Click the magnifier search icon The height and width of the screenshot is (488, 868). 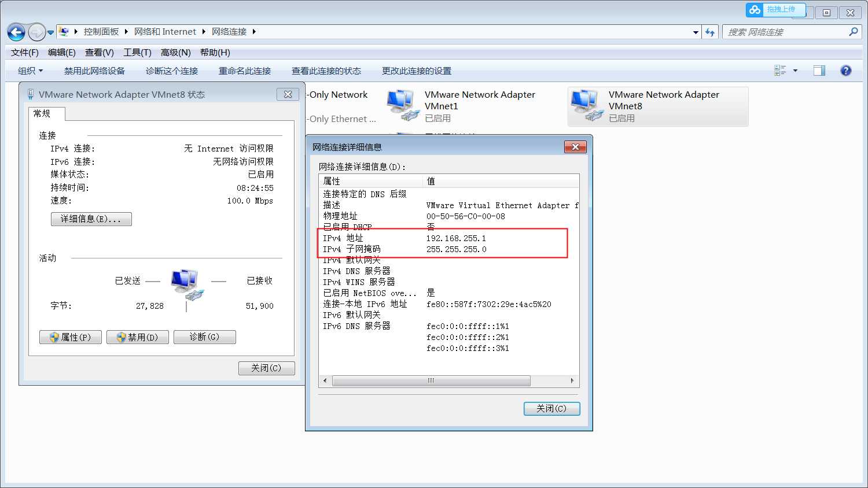coord(854,32)
